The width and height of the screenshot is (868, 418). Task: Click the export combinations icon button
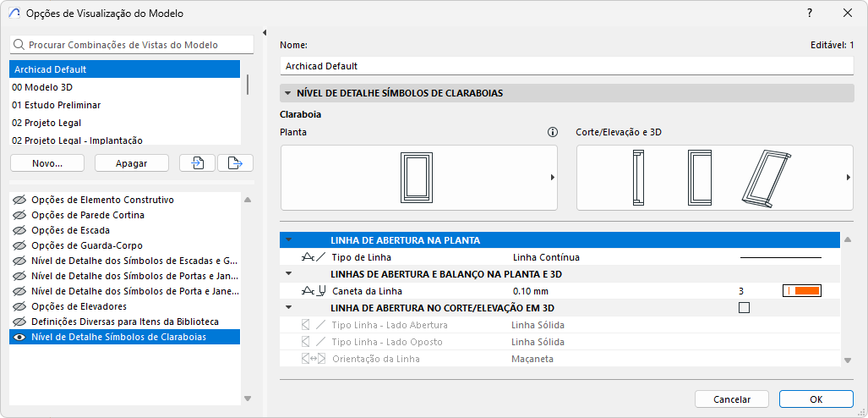pyautogui.click(x=235, y=163)
